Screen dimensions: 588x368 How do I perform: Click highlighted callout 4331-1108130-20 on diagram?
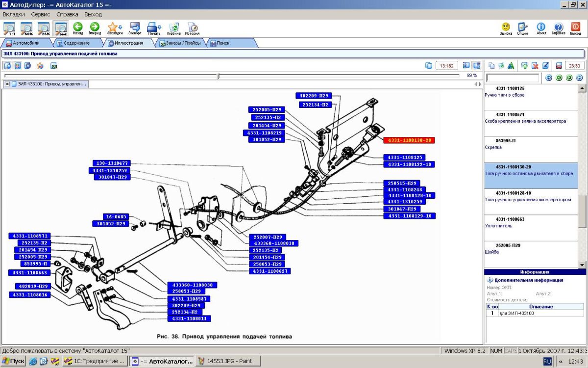[409, 140]
